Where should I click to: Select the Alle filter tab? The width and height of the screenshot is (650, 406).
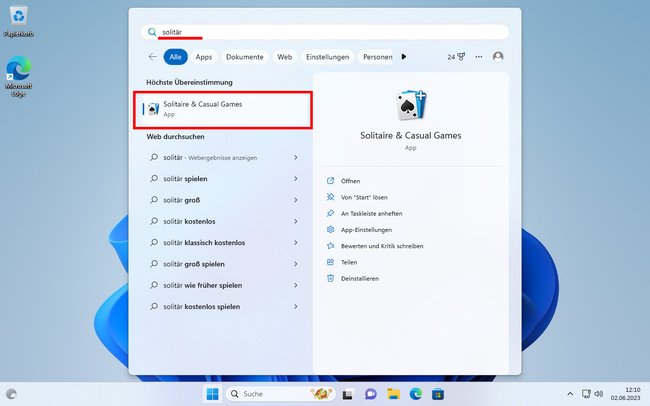pyautogui.click(x=175, y=57)
